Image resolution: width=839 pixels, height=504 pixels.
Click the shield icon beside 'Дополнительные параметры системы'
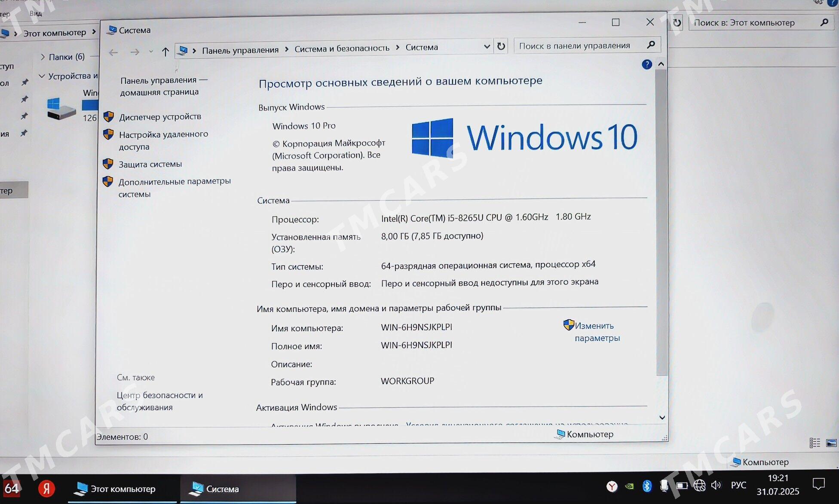[x=108, y=181]
